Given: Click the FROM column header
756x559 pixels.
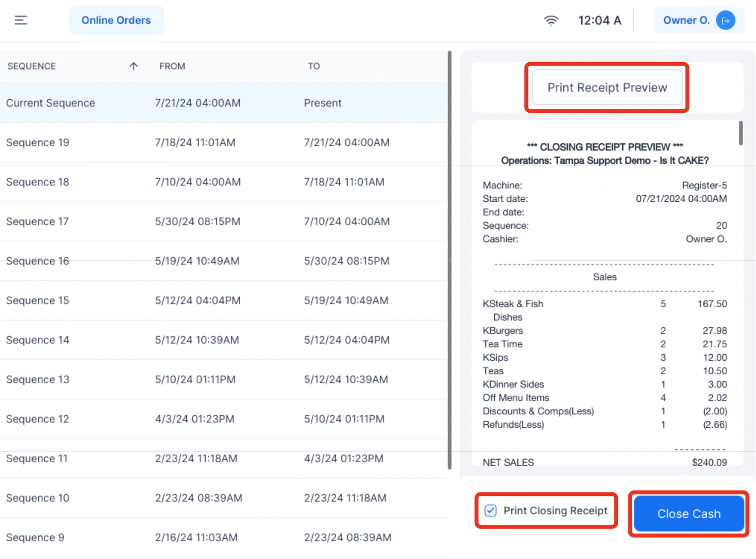Looking at the screenshot, I should pos(172,66).
